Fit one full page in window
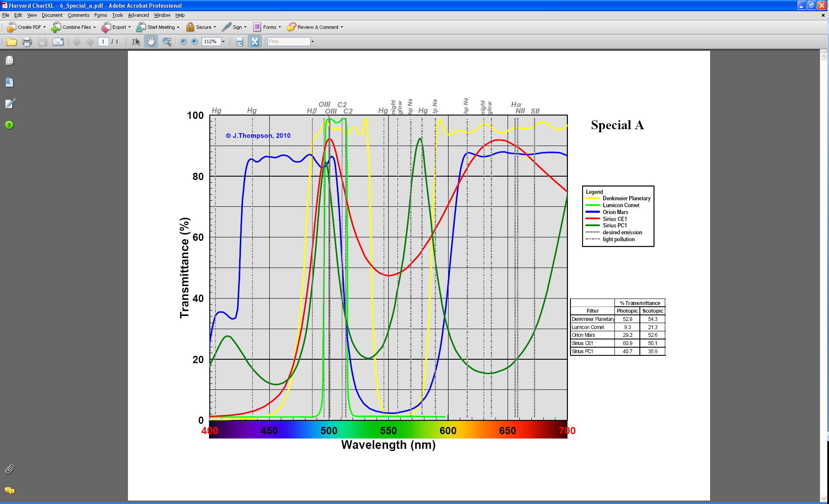This screenshot has width=829, height=504. [255, 42]
